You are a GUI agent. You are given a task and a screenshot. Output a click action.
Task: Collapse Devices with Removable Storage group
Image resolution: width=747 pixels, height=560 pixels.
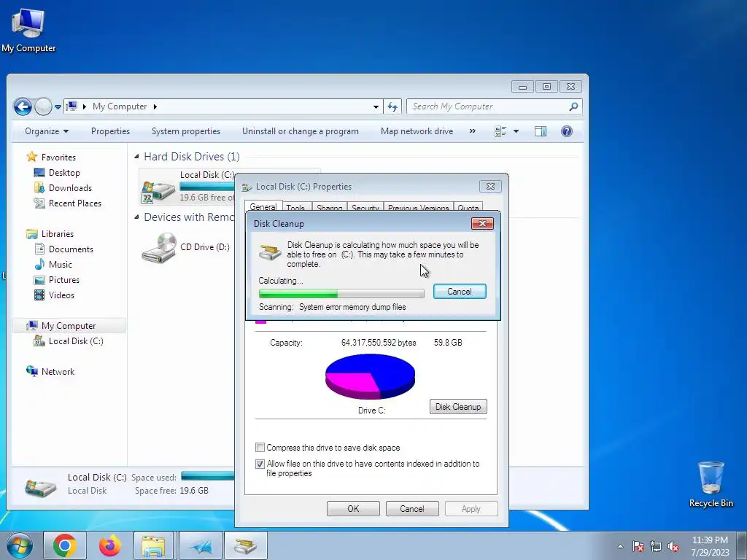136,217
